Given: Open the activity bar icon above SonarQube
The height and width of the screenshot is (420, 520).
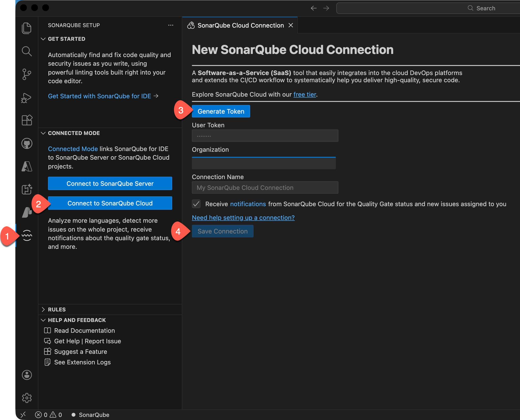Looking at the screenshot, I should click(27, 212).
